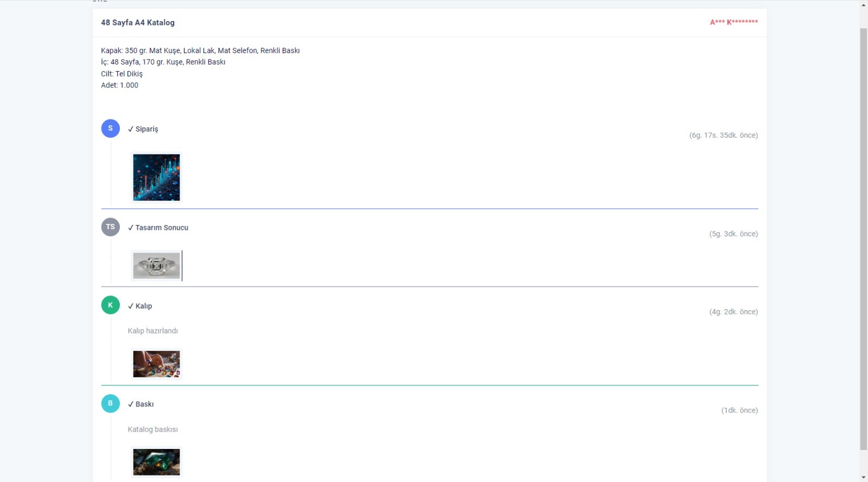Select the checked Baskı step label

[141, 404]
